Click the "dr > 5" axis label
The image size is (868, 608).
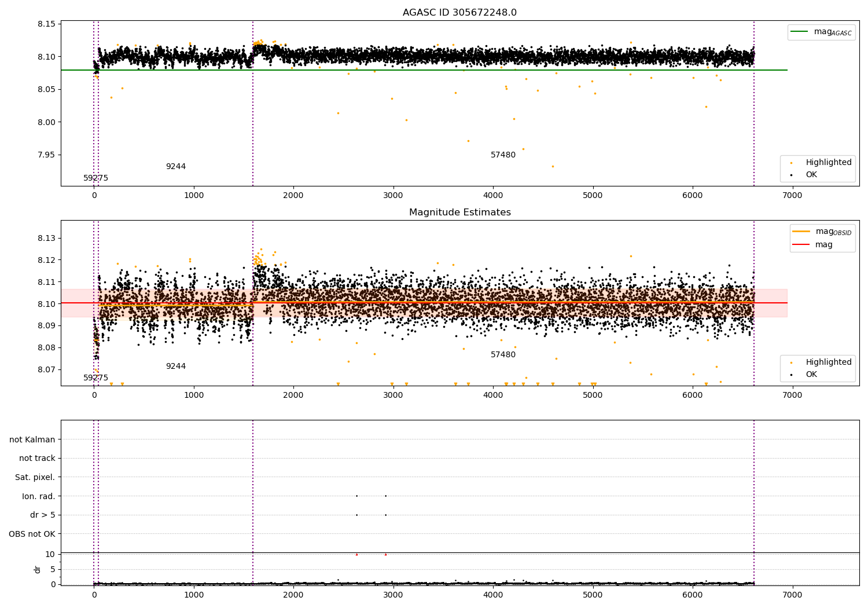(x=43, y=515)
